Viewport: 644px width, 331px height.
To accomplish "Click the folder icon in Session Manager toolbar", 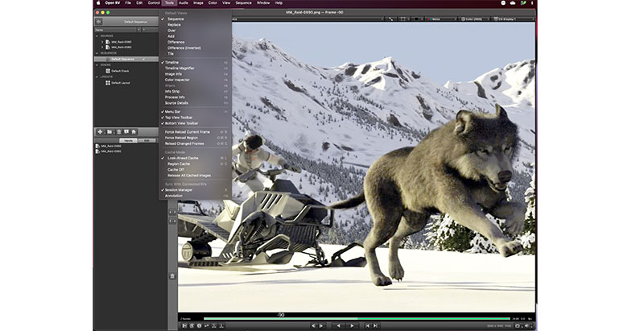I will (109, 131).
